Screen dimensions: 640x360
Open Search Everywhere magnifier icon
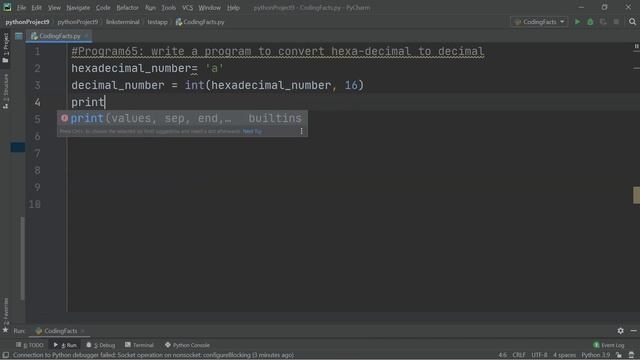632,22
